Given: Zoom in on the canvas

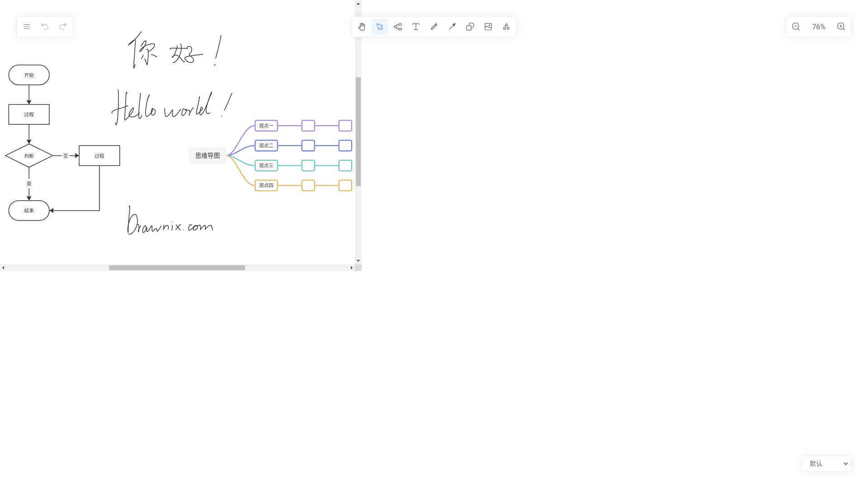Looking at the screenshot, I should [841, 27].
